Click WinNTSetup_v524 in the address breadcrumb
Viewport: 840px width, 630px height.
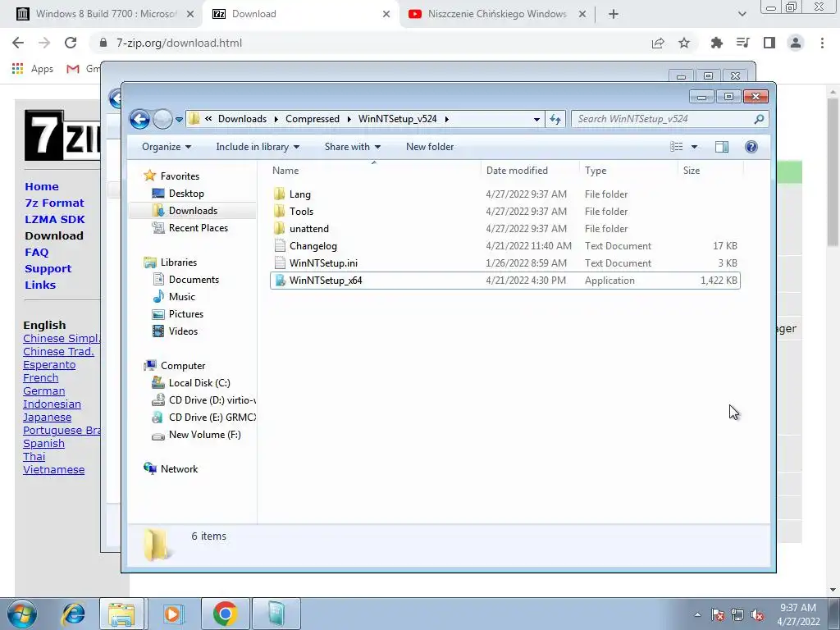398,119
